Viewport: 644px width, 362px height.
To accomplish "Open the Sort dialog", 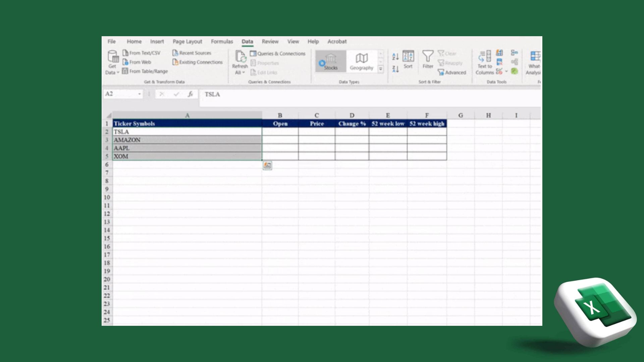I will 408,60.
